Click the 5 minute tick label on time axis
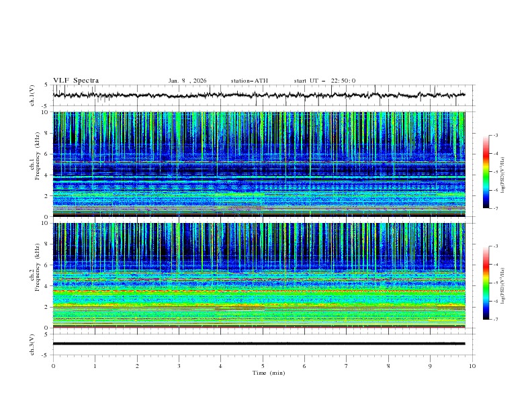Image resolution: width=532 pixels, height=411 pixels. point(263,366)
